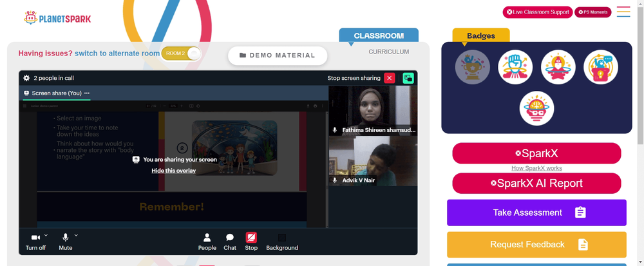Select the CLASSROOM tab

[x=379, y=35]
